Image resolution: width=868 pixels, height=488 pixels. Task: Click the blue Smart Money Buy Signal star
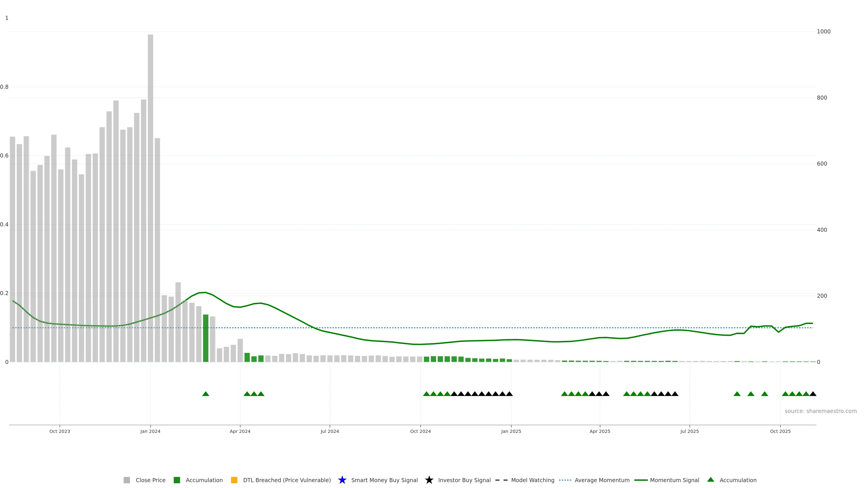(x=342, y=480)
